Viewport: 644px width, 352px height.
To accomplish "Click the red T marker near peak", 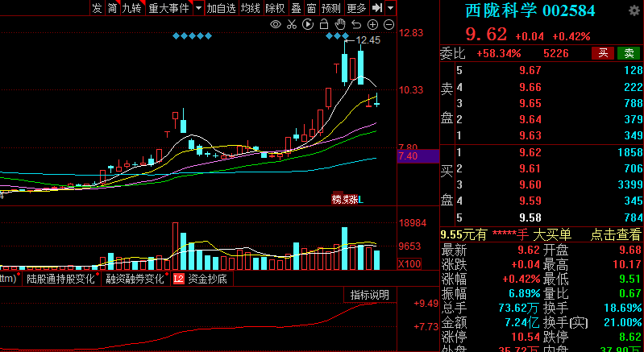I will 336,68.
